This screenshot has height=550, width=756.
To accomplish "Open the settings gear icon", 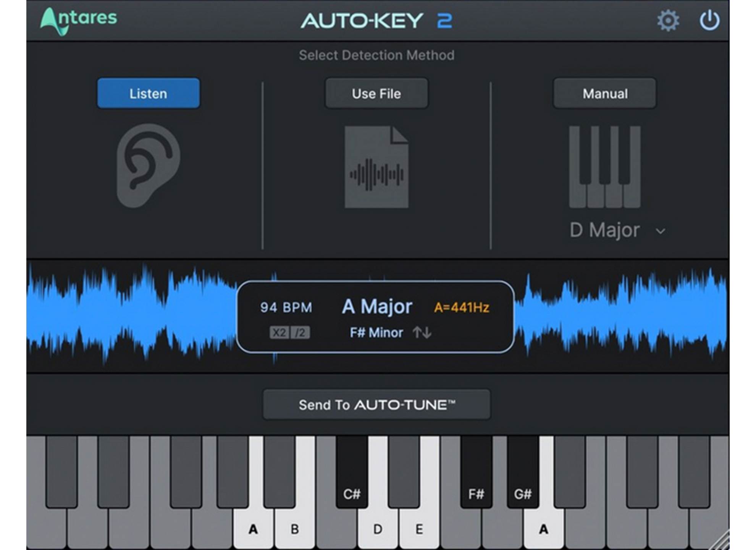I will [x=668, y=20].
